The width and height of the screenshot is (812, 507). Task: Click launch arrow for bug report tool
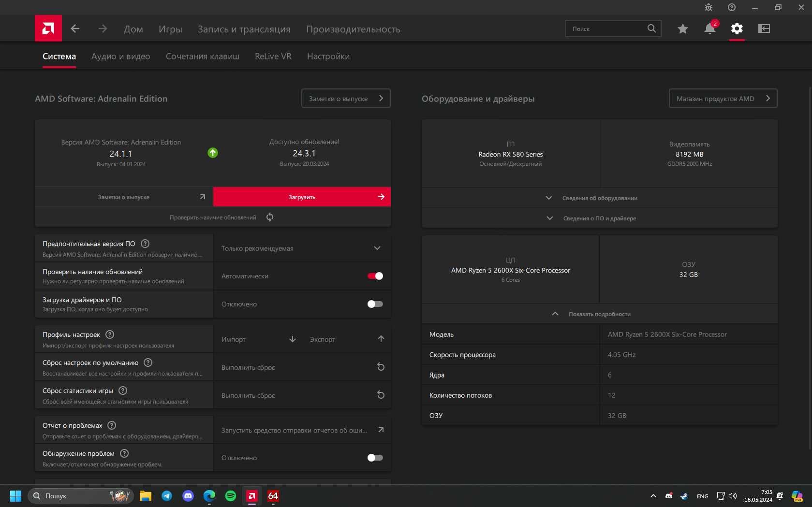click(x=381, y=430)
